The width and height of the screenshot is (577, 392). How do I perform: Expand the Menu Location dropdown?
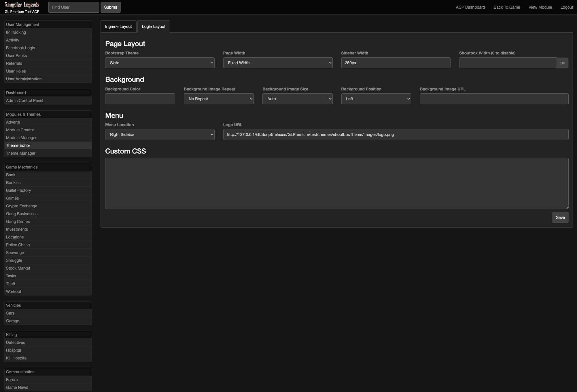point(160,135)
